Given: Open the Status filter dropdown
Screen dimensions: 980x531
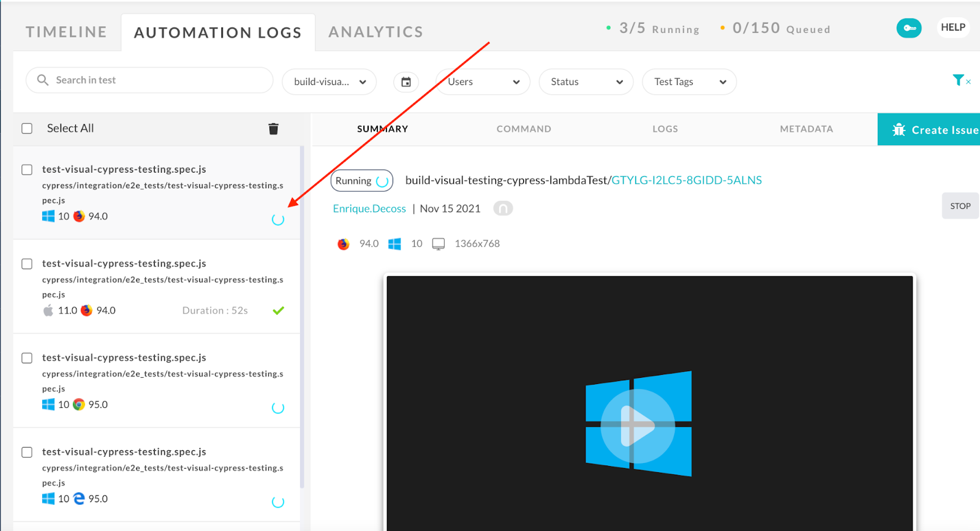Looking at the screenshot, I should tap(586, 82).
